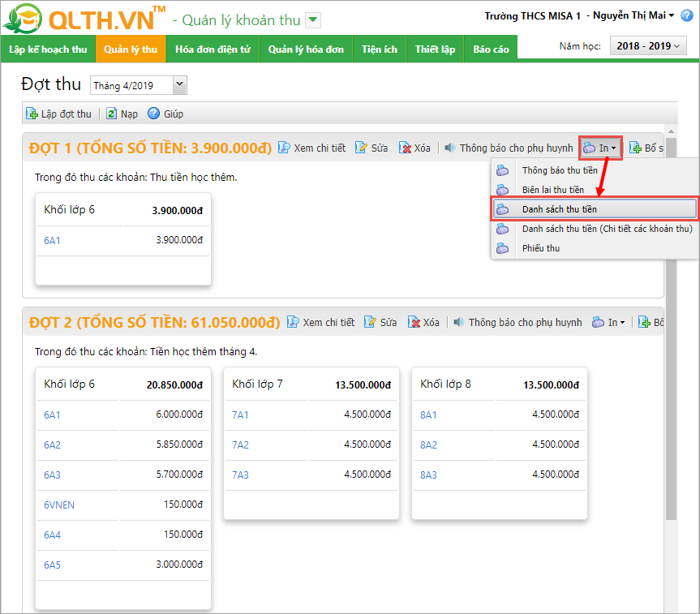Open the In dropdown for Đợt 2
This screenshot has height=614, width=700.
(608, 322)
